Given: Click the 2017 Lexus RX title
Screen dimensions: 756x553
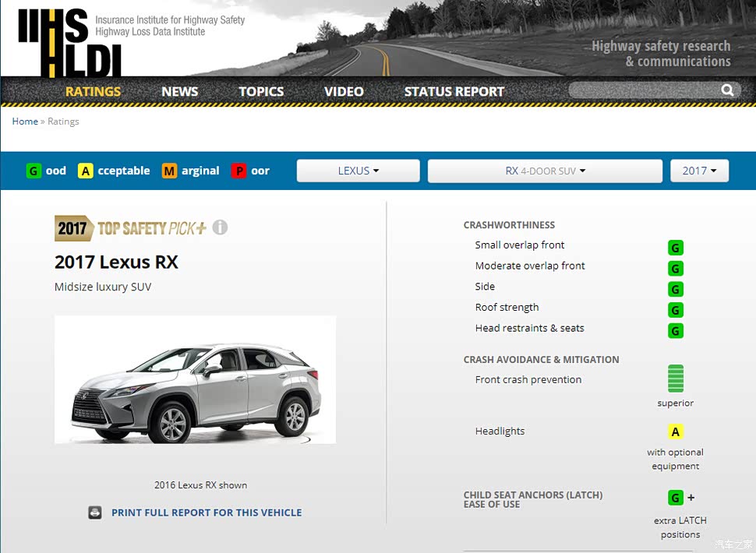Looking at the screenshot, I should 116,262.
